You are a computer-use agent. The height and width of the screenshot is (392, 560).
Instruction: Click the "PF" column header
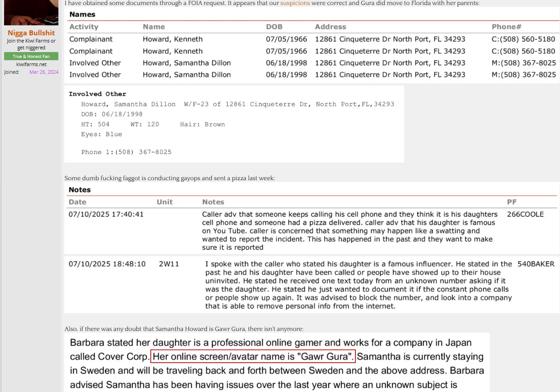click(512, 202)
